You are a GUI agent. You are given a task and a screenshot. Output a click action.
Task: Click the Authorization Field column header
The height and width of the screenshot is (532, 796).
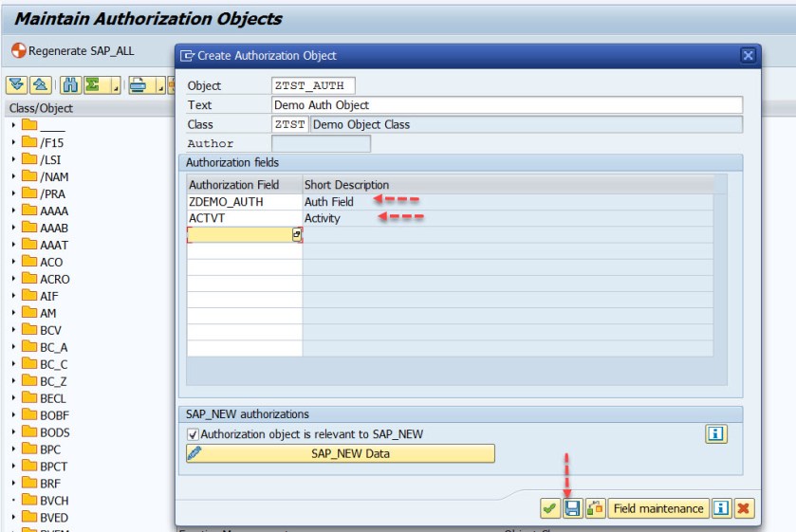245,185
